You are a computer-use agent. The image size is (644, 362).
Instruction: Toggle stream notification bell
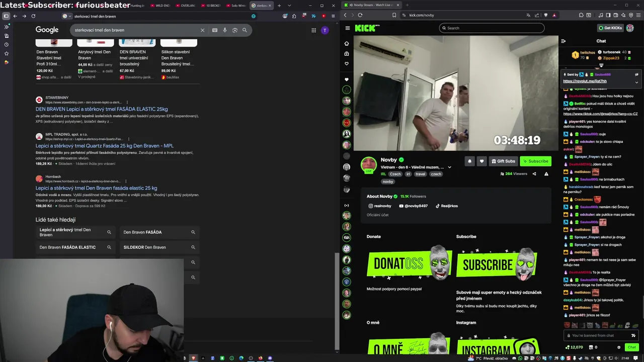click(469, 161)
